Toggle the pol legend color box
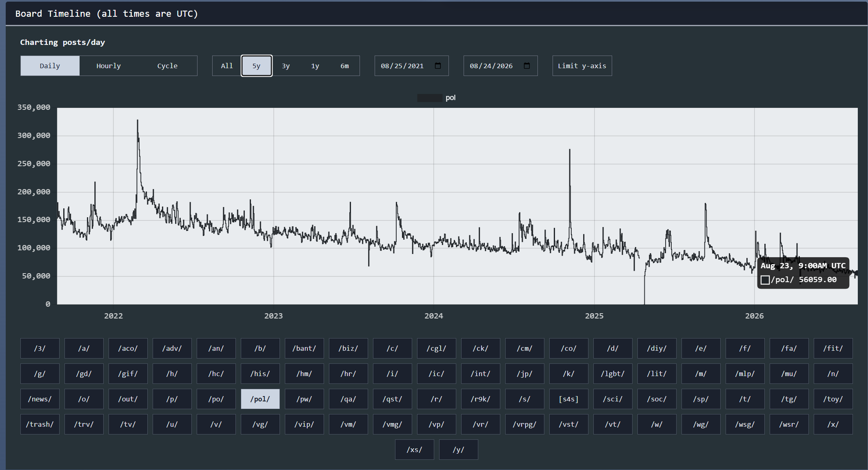868x470 pixels. pyautogui.click(x=430, y=98)
